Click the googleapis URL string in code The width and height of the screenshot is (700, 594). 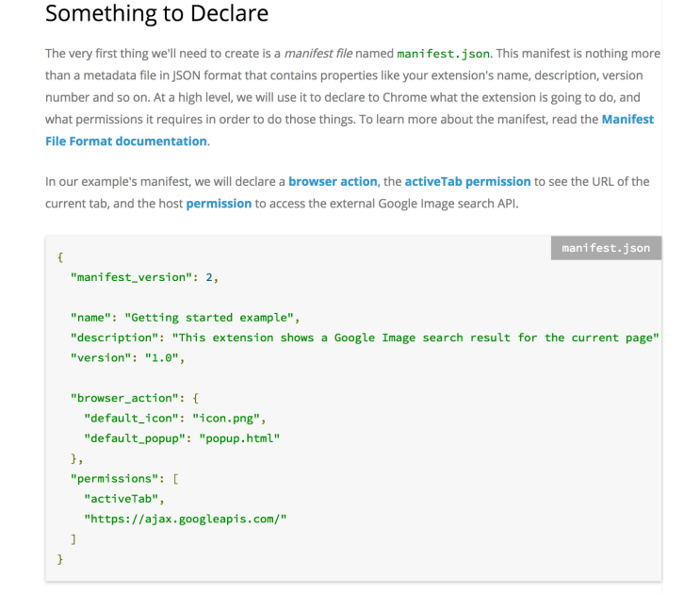coord(186,519)
